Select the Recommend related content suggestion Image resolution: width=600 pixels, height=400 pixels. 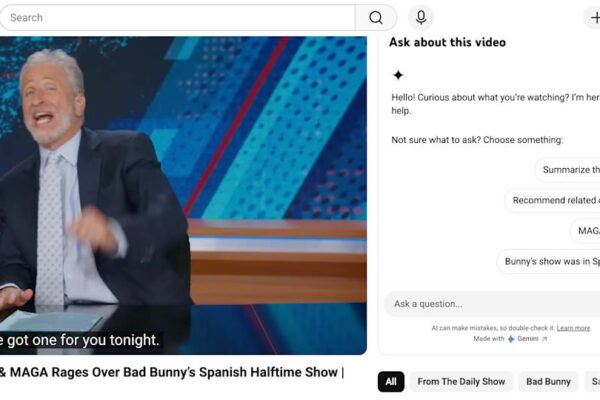555,200
